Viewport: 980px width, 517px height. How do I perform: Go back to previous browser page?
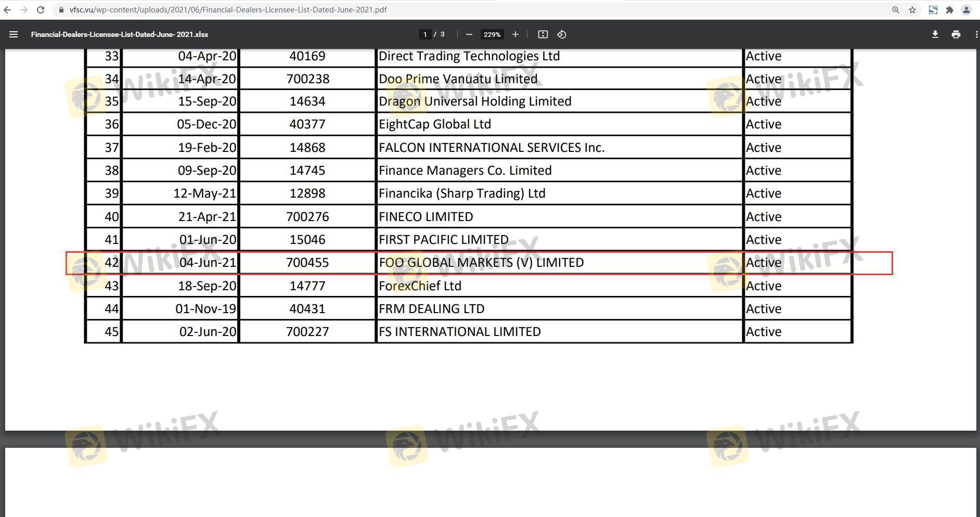[7, 9]
